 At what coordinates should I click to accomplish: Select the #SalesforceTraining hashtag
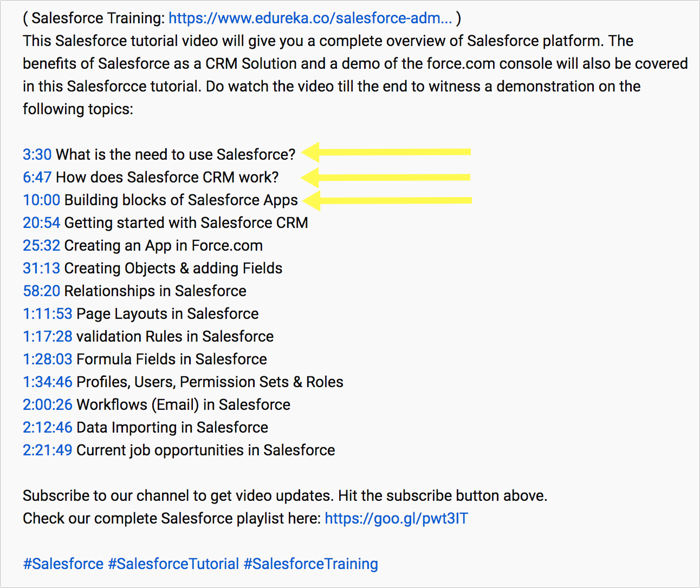click(x=310, y=564)
